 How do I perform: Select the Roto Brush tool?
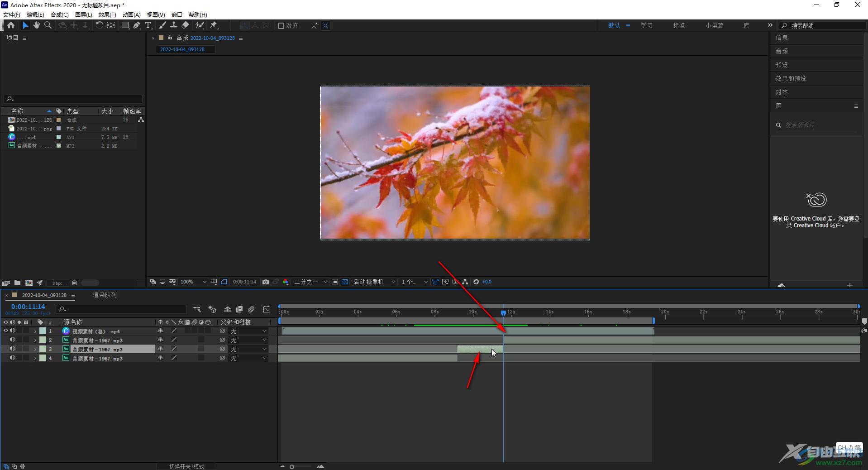pos(200,25)
